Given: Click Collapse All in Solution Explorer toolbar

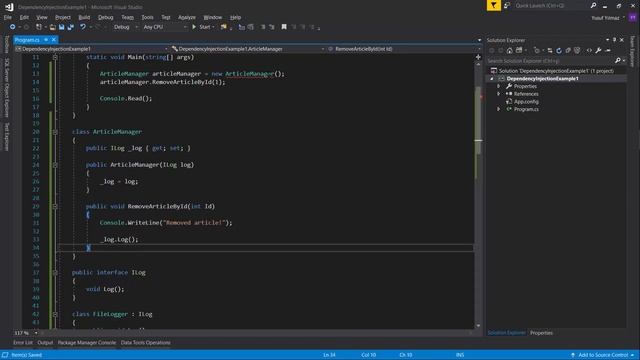Looking at the screenshot, I should click(568, 51).
